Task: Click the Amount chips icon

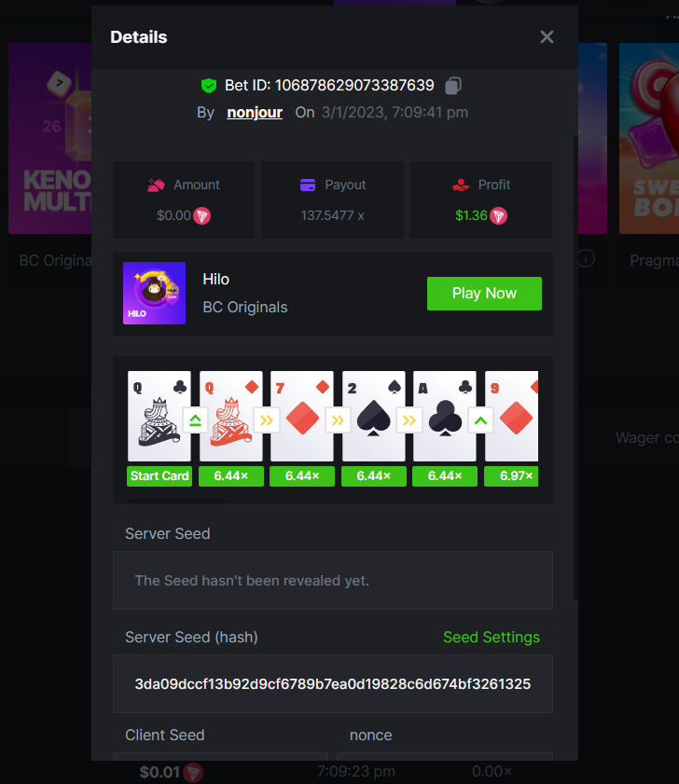Action: [x=156, y=185]
